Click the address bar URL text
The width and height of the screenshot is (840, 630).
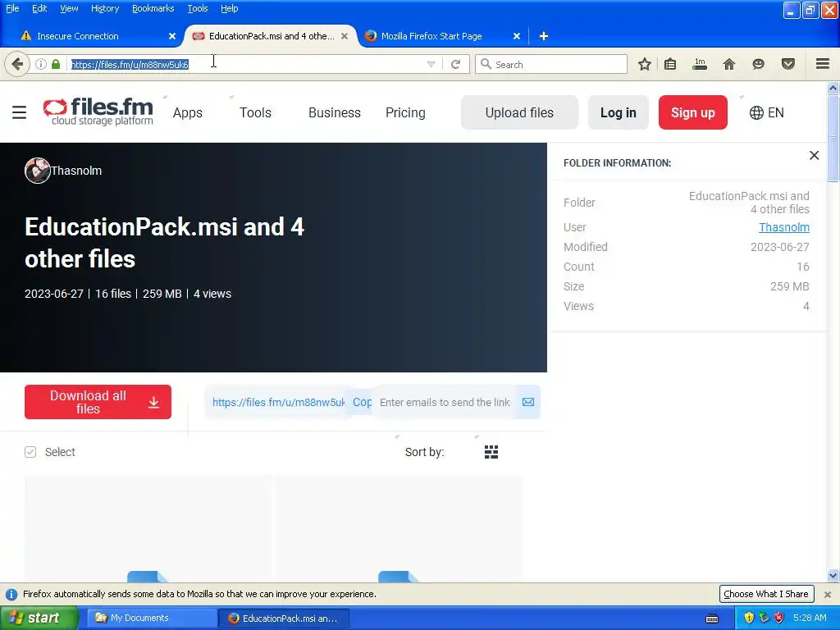[130, 64]
